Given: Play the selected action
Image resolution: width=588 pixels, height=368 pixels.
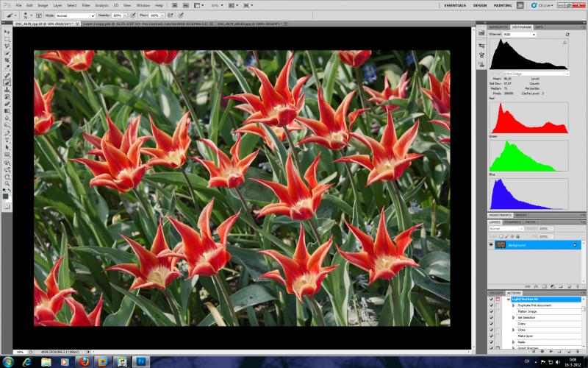Looking at the screenshot, I should point(551,352).
